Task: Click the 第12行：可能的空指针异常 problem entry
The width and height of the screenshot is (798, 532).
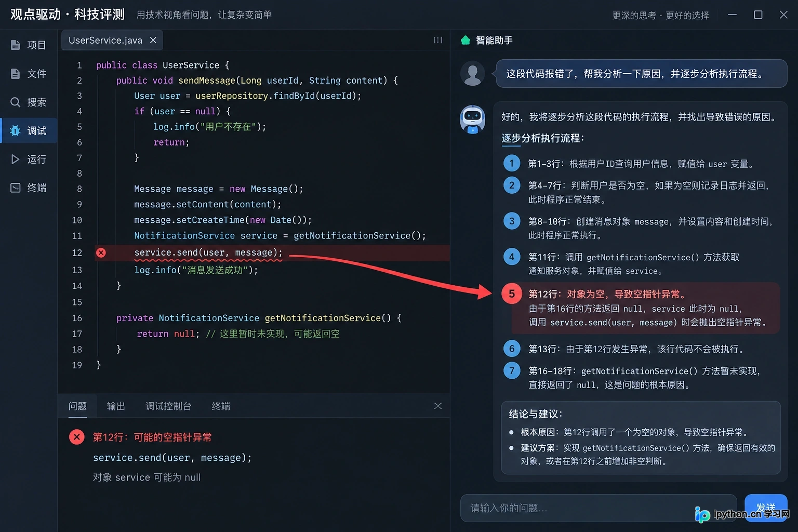Action: (152, 437)
